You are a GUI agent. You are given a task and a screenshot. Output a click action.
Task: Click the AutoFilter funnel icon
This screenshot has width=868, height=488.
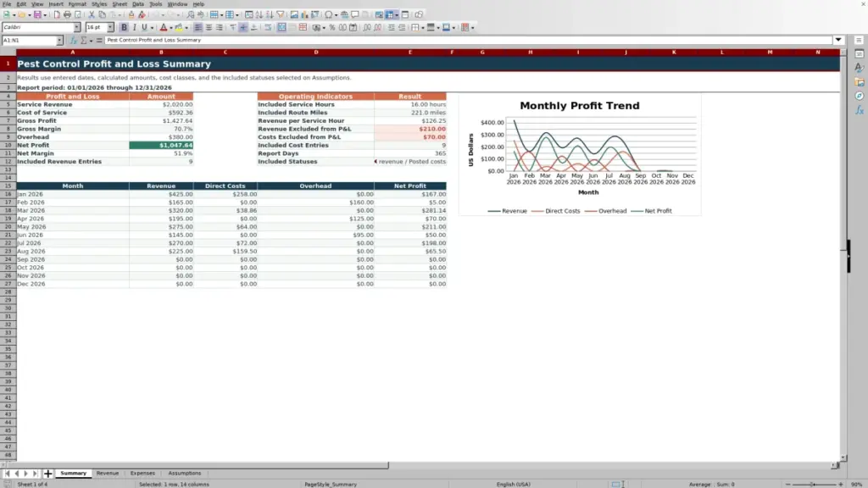tap(281, 15)
